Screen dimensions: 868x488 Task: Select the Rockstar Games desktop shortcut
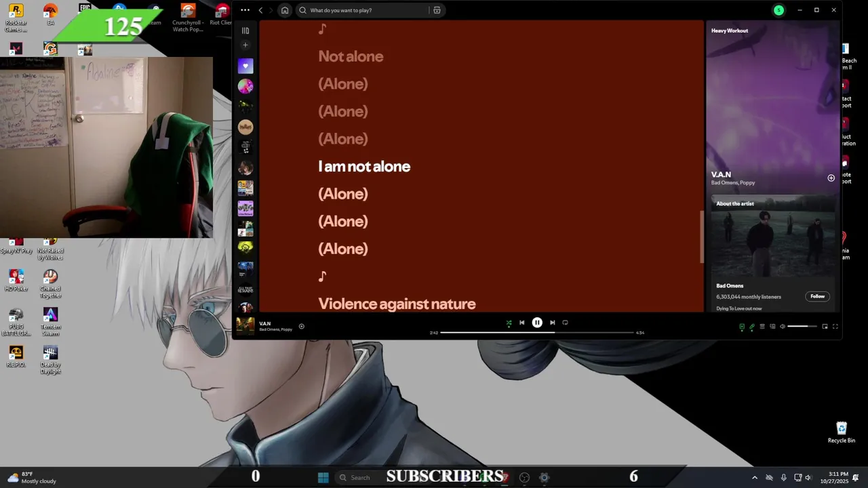click(x=16, y=18)
